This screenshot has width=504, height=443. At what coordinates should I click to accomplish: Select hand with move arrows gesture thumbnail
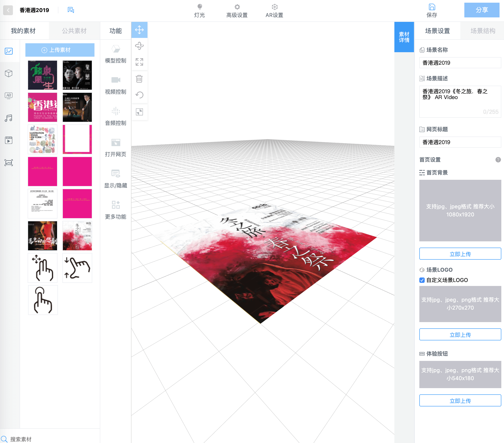(x=42, y=268)
